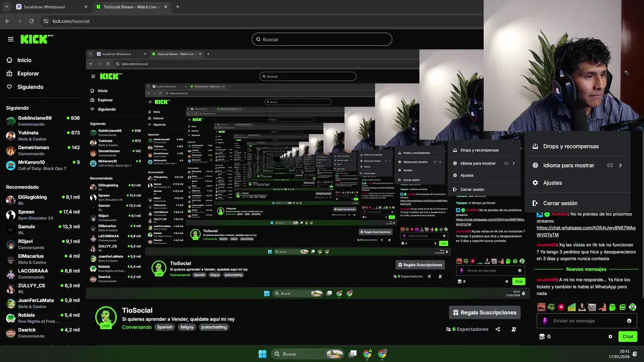Image resolution: width=644 pixels, height=362 pixels.
Task: Click RDjavi avatar in the outermost sidebar
Action: pos(11,244)
